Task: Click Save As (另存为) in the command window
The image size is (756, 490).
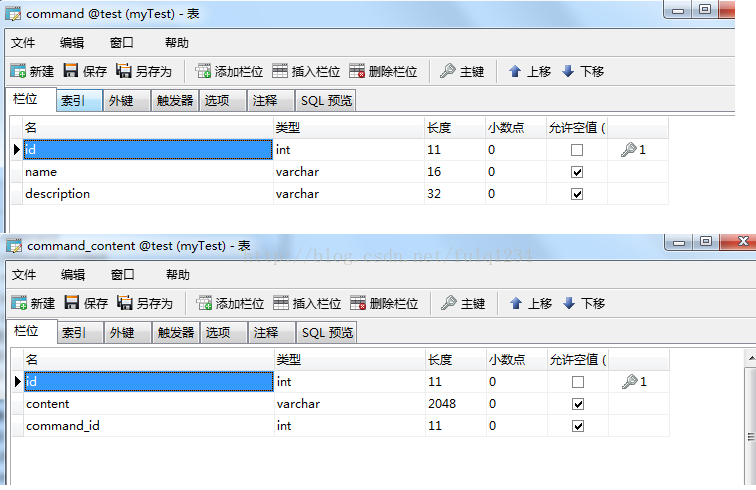Action: pos(144,71)
